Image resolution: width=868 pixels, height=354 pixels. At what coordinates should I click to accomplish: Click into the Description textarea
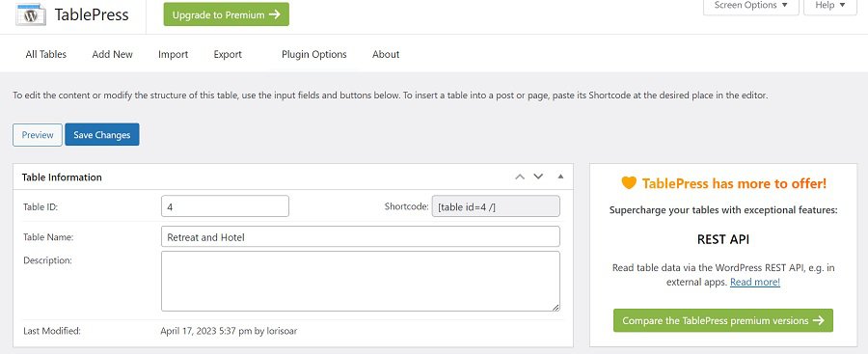pyautogui.click(x=361, y=282)
